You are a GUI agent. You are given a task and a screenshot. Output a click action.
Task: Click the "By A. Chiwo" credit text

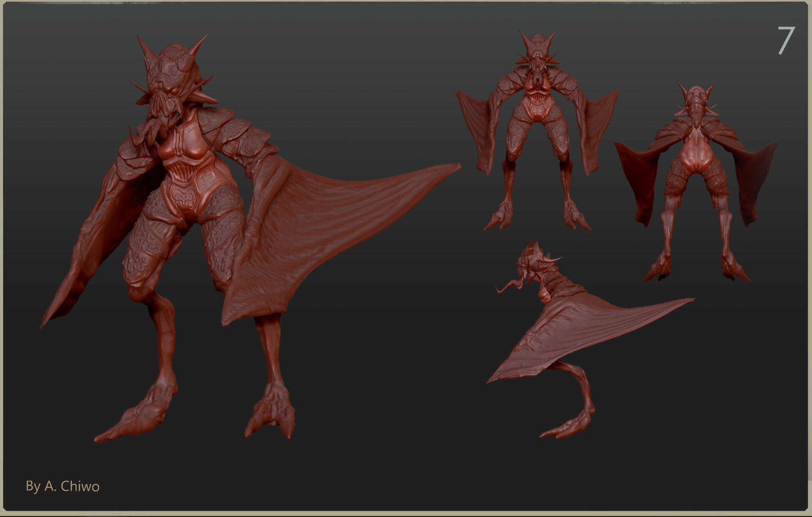pos(63,486)
